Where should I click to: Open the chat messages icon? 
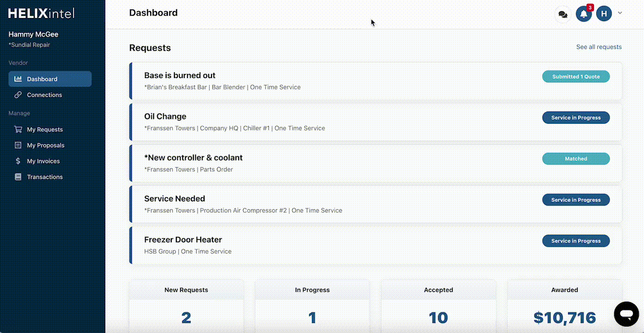pos(563,14)
